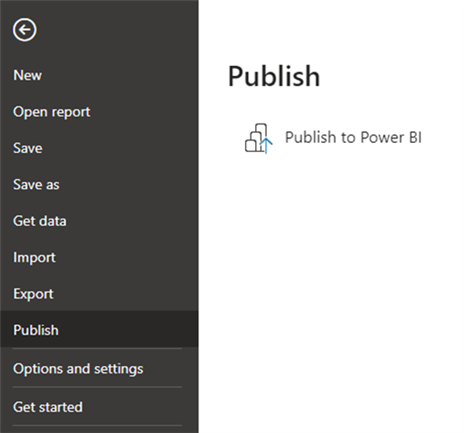
Task: Click the back arrow circle icon
Action: [25, 30]
